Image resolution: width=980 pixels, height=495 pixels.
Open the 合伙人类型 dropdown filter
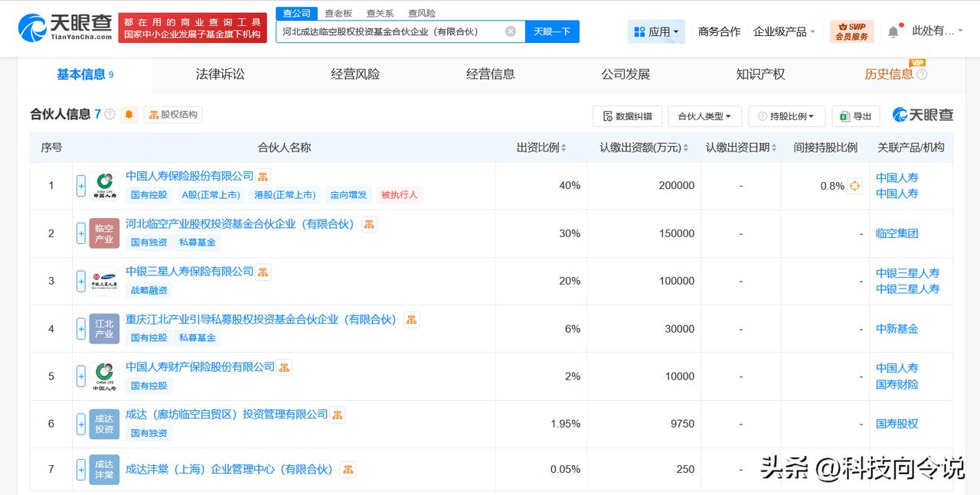(704, 116)
